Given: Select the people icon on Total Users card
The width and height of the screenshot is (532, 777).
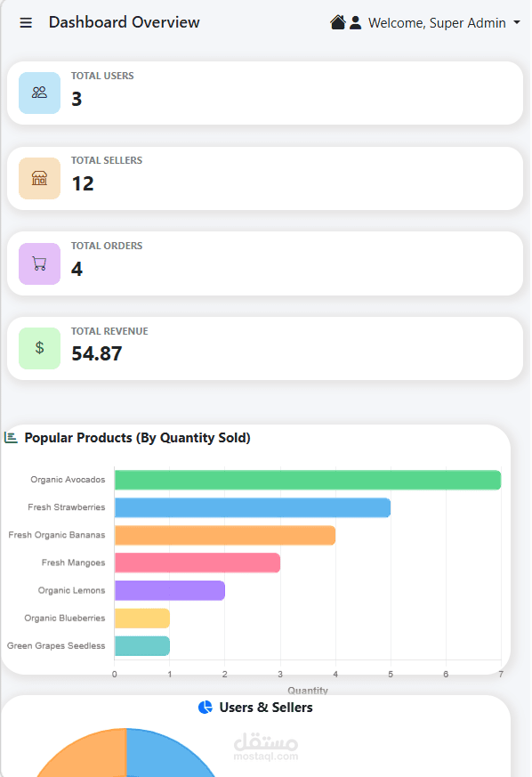Looking at the screenshot, I should (39, 93).
